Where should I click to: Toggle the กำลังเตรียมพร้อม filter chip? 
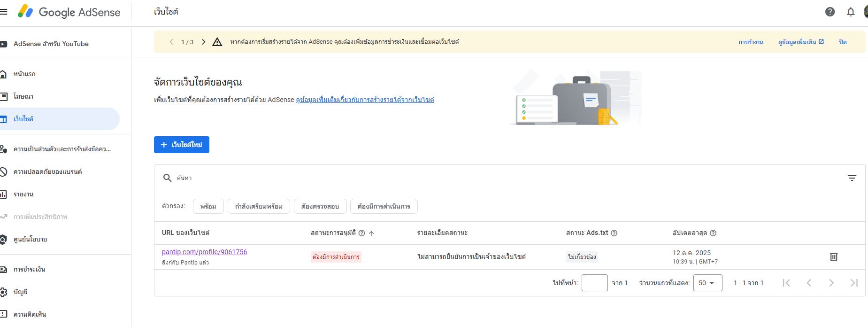[259, 206]
